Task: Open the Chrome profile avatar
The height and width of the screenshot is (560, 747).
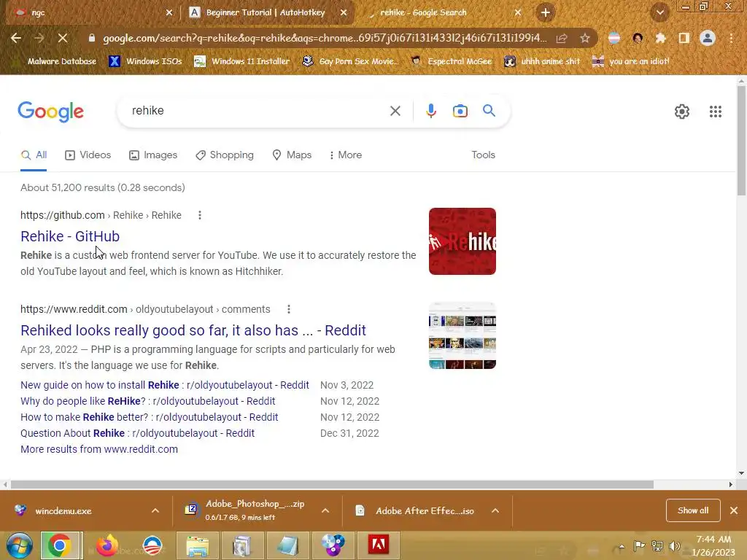Action: tap(708, 38)
